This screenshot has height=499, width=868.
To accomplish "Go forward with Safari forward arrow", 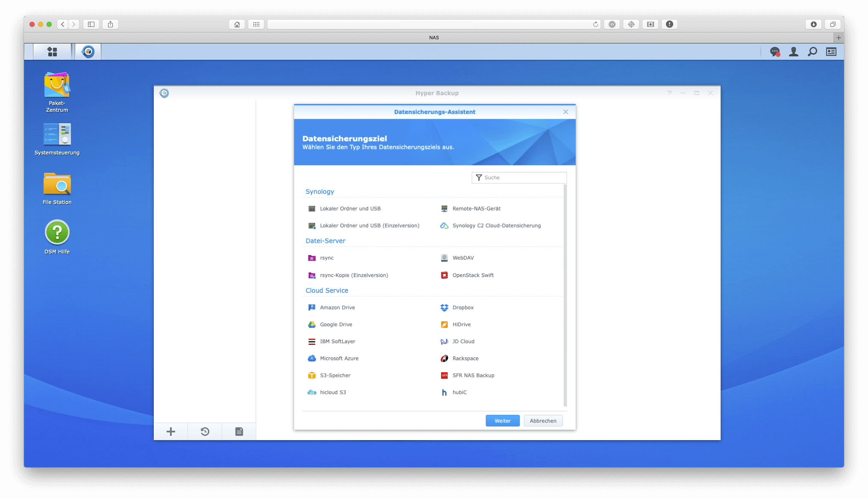I will [73, 24].
